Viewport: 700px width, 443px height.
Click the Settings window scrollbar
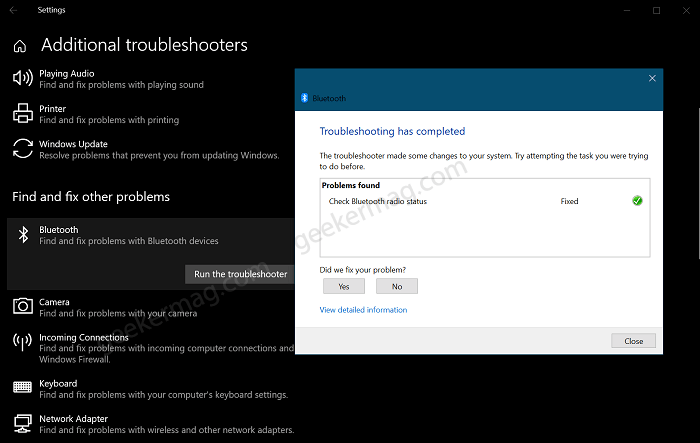(698, 182)
